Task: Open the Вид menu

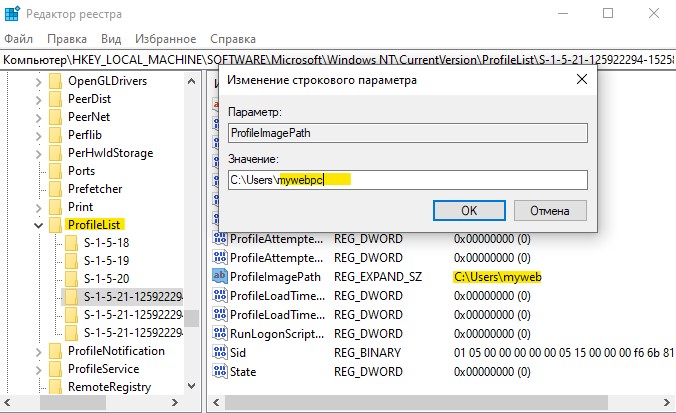Action: tap(111, 39)
